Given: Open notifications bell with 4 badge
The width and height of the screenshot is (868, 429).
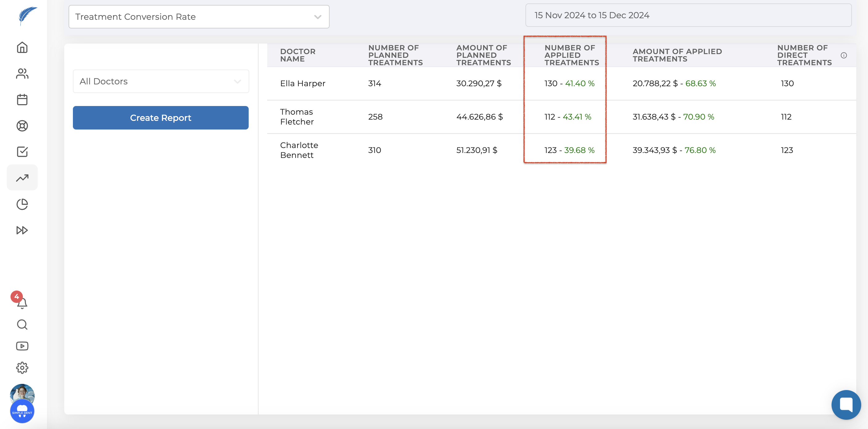Looking at the screenshot, I should click(x=22, y=302).
